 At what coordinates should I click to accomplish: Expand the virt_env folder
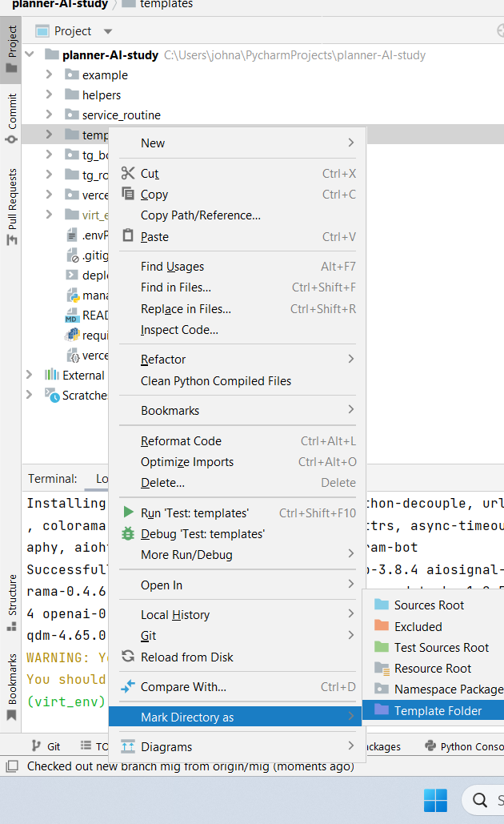click(49, 214)
